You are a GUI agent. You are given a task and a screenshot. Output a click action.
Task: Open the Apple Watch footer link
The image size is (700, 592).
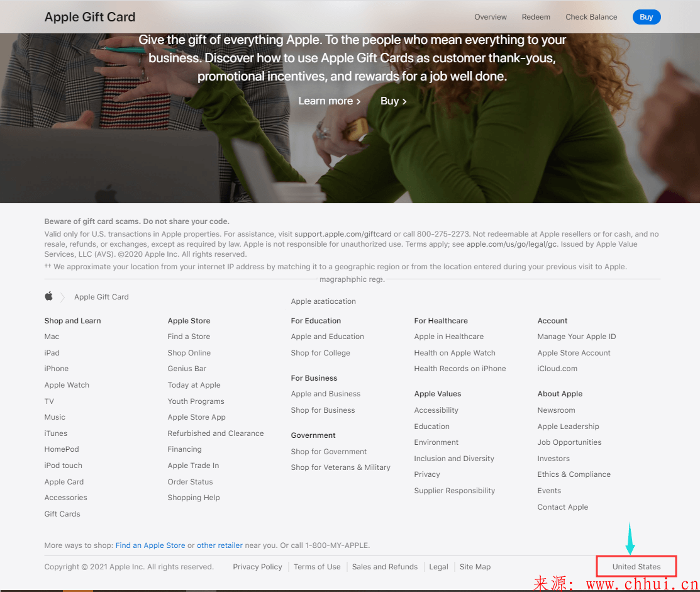click(67, 385)
